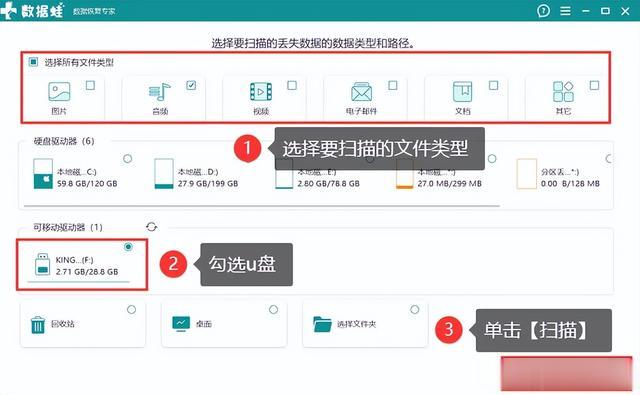
Task: Click the 桌面 desktop monitor icon
Action: coord(181,324)
